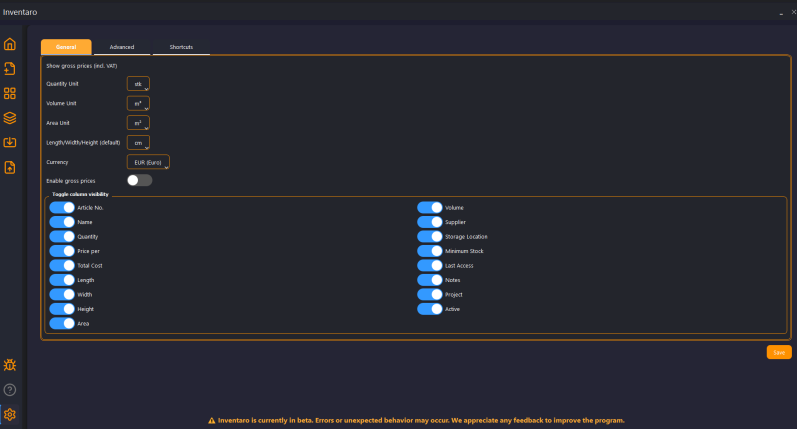
Task: Toggle Active column visibility
Action: pyautogui.click(x=430, y=309)
